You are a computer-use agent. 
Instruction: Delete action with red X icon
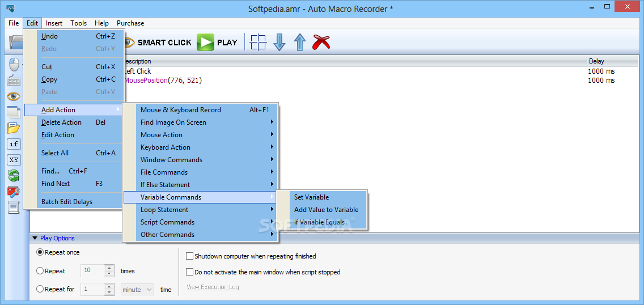[x=321, y=43]
